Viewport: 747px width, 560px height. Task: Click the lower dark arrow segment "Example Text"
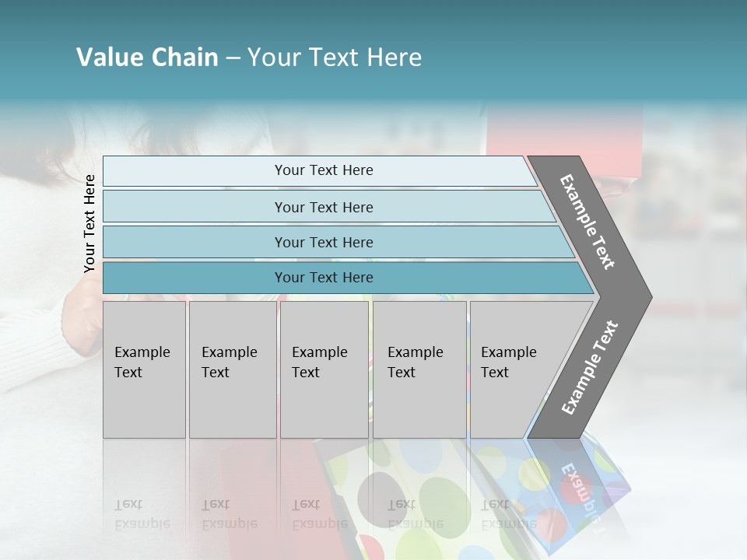point(589,368)
